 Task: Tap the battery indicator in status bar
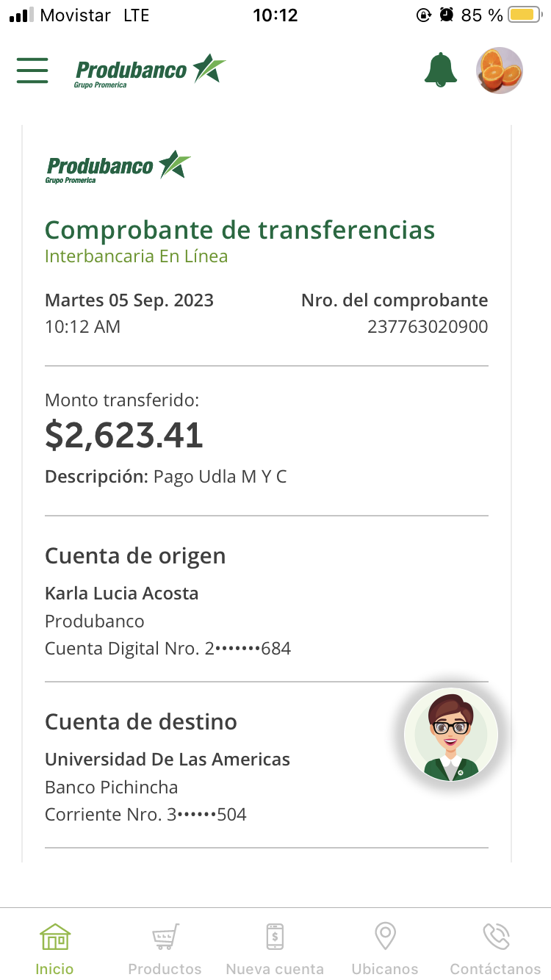(x=525, y=15)
